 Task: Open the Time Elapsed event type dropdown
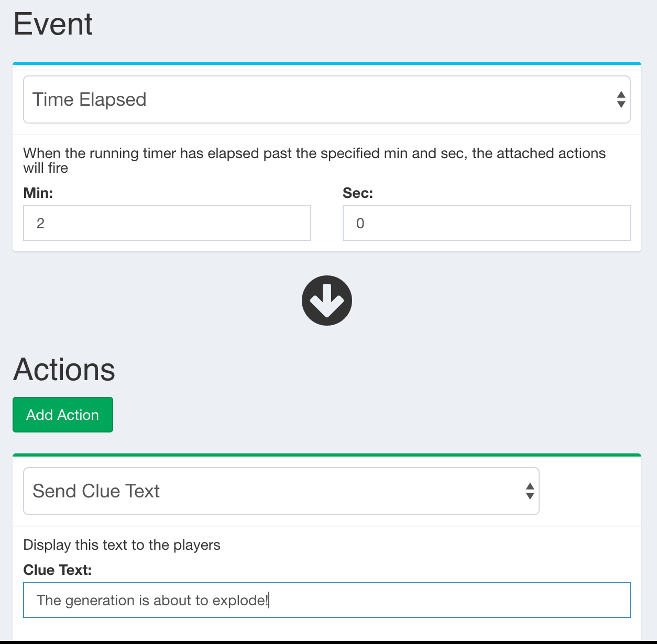tap(327, 99)
